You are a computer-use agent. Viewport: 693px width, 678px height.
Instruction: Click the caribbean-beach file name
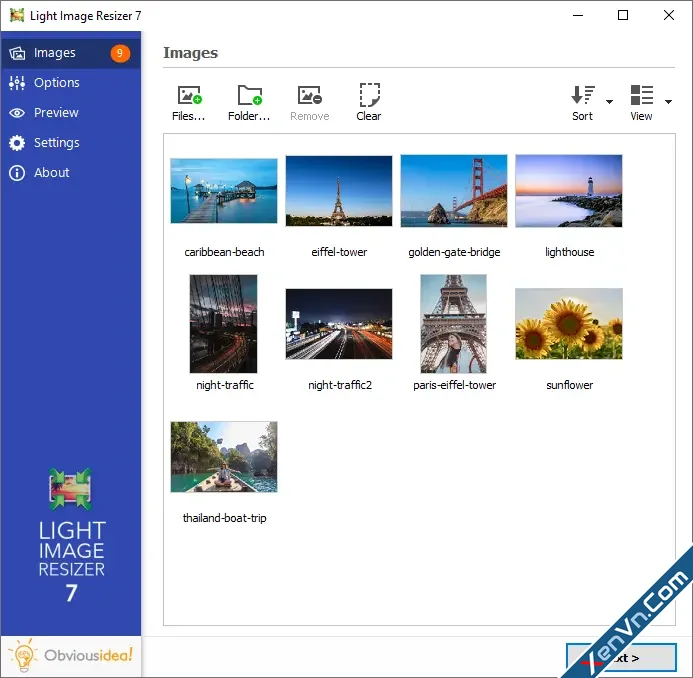[225, 252]
